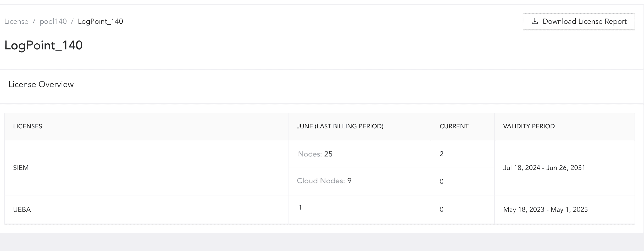Click the download icon in report button

coord(535,21)
